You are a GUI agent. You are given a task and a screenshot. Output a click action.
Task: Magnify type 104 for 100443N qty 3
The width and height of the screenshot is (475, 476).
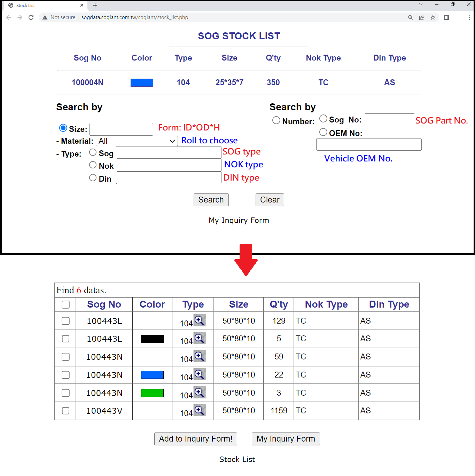200,392
